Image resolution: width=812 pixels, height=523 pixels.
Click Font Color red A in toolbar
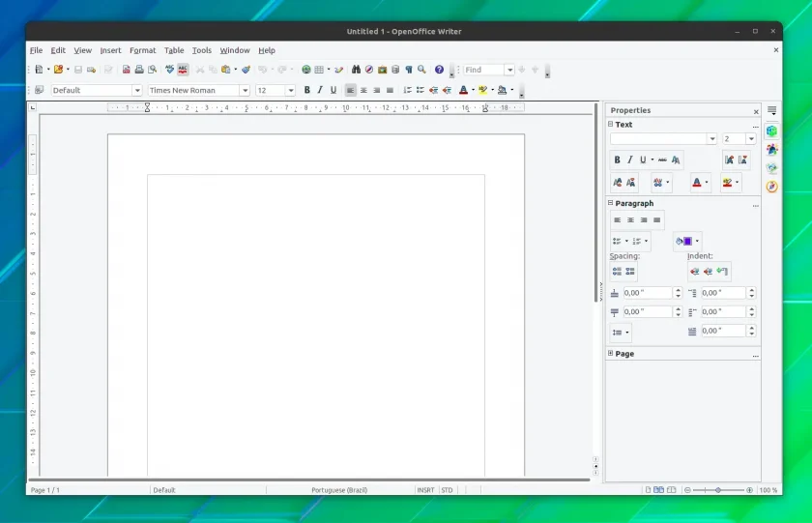(x=463, y=90)
